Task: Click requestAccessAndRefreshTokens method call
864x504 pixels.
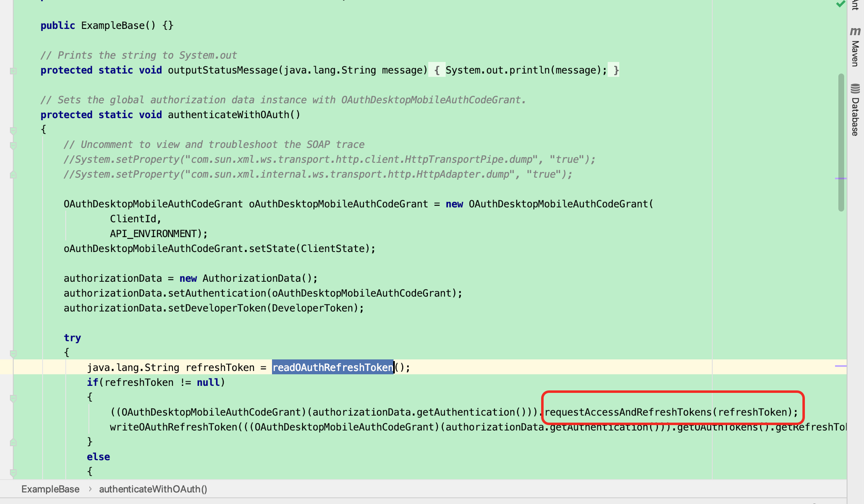Action: [628, 412]
